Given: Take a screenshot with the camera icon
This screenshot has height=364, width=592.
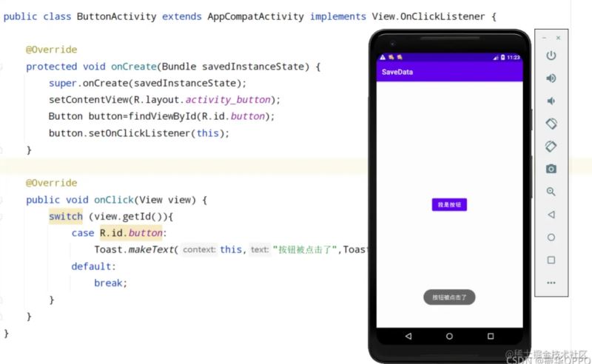Looking at the screenshot, I should coord(551,169).
